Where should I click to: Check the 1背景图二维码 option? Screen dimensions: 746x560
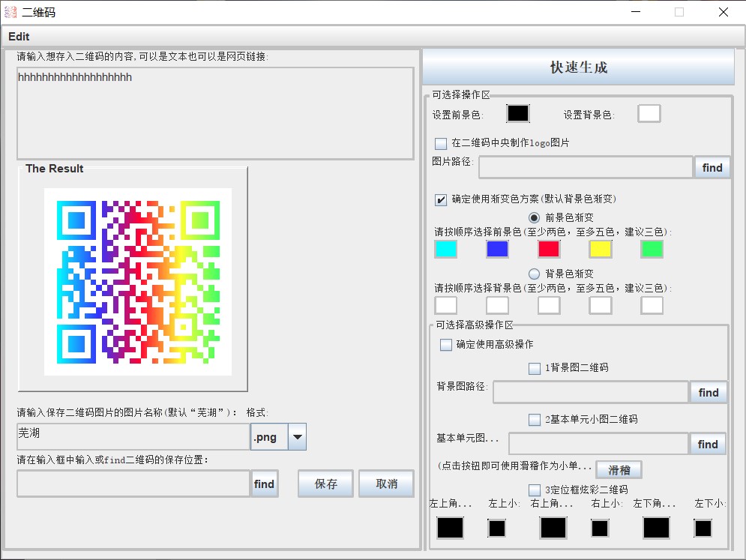535,368
